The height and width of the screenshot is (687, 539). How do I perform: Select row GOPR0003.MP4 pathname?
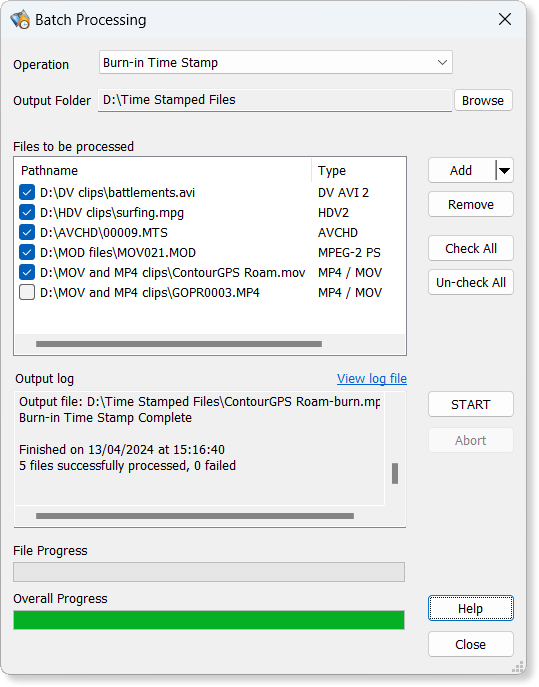coord(149,293)
